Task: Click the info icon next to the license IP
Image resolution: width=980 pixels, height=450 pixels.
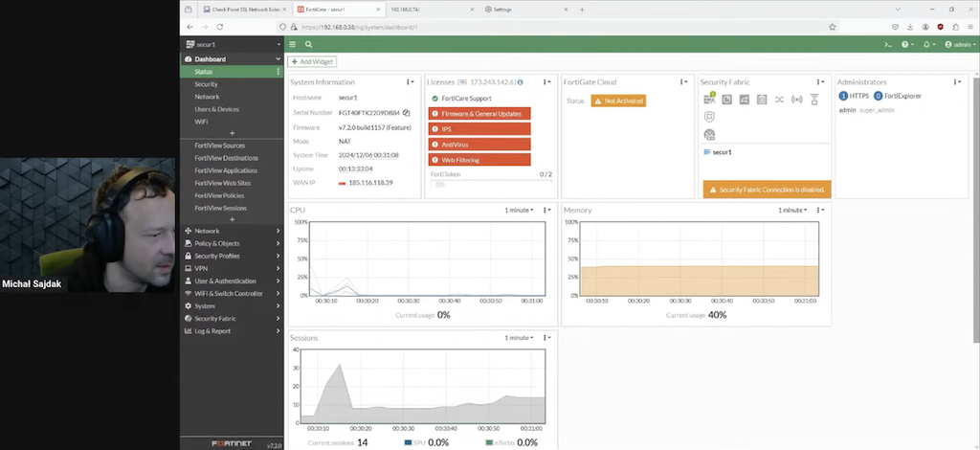Action: pos(520,82)
